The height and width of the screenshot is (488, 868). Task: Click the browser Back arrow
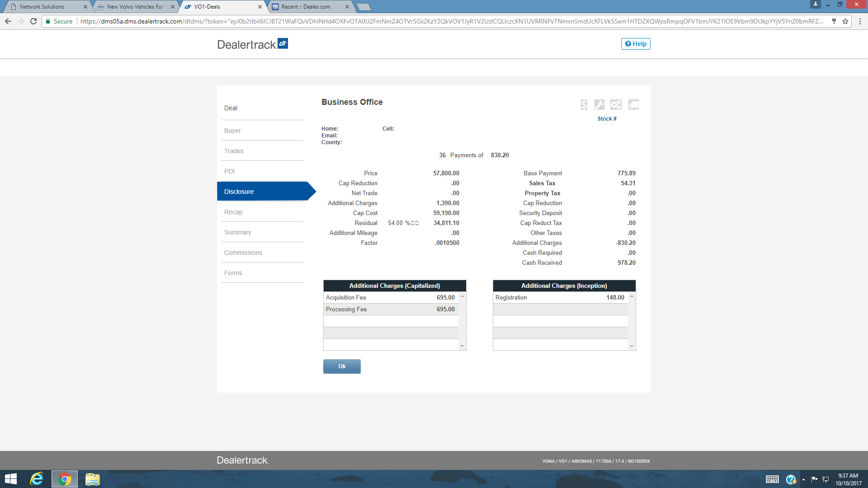(x=8, y=21)
